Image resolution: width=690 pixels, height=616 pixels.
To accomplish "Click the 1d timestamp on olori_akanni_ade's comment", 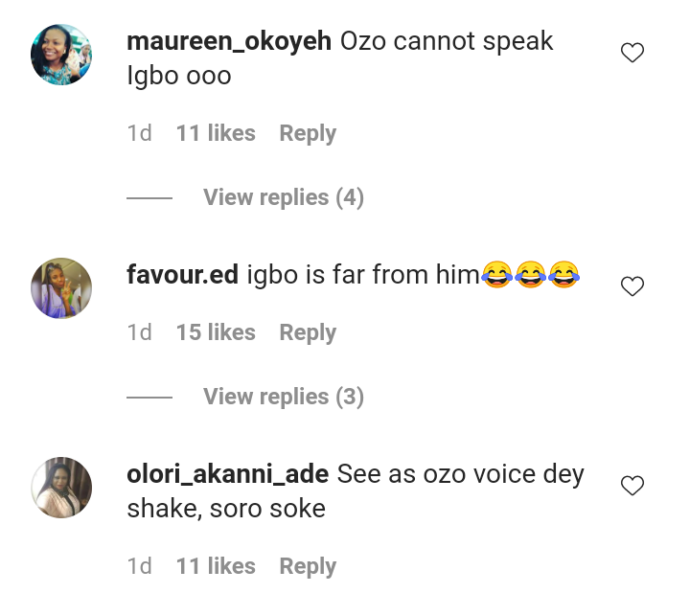I will tap(140, 566).
